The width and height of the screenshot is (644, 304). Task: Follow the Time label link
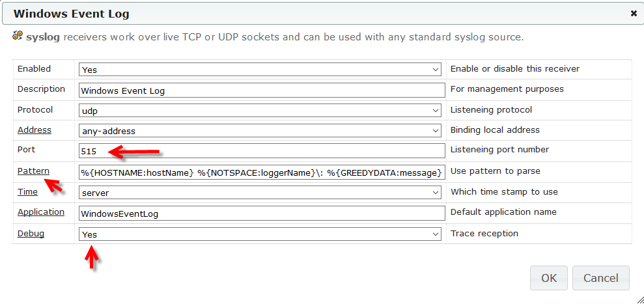tap(27, 191)
